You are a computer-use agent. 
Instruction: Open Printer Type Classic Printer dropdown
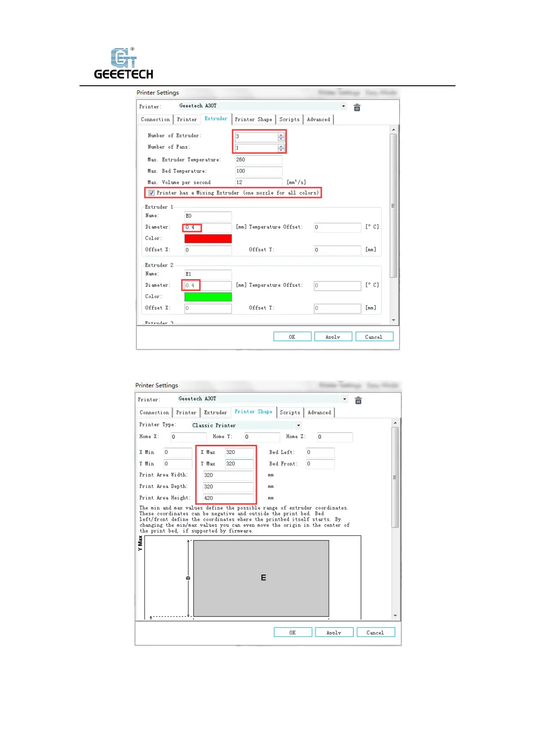pos(298,426)
